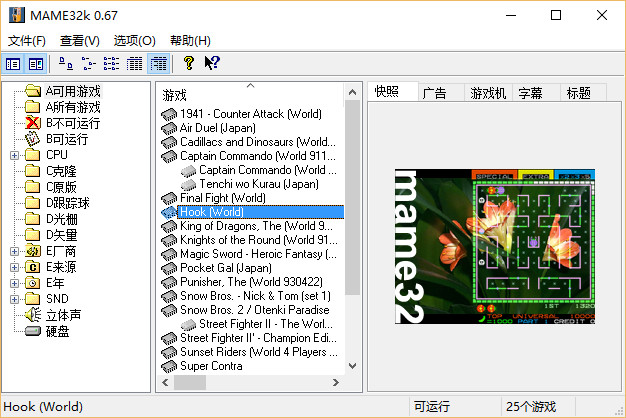626x418 pixels.
Task: Sort by the 游戏 column header
Action: [250, 95]
